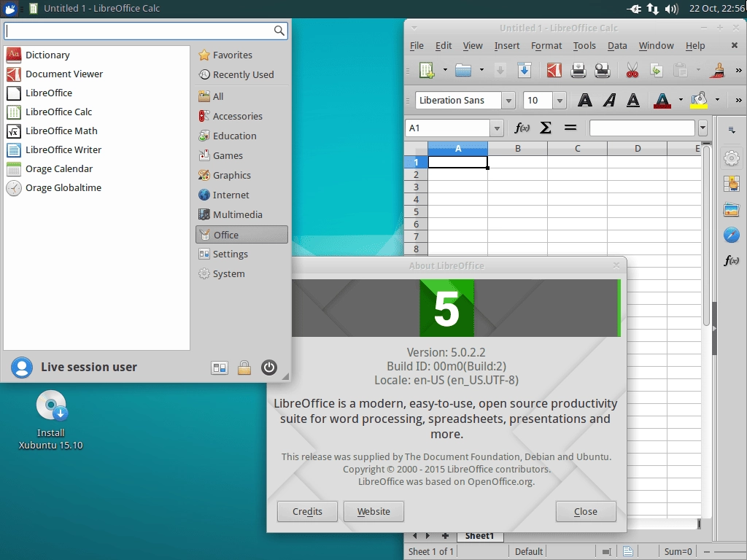Open the Insert menu in Calc

point(506,46)
